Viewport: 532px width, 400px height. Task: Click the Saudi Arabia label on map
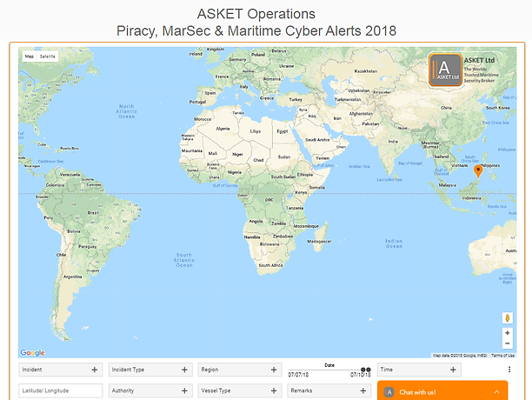(317, 139)
